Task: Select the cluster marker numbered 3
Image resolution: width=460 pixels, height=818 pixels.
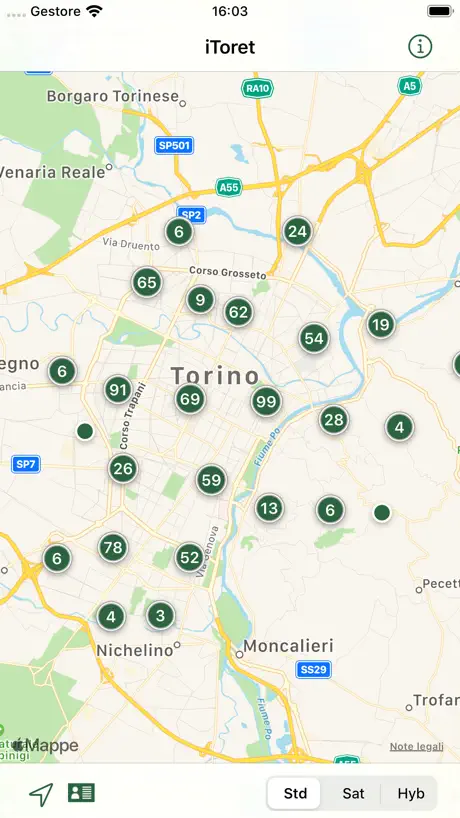Action: click(160, 616)
